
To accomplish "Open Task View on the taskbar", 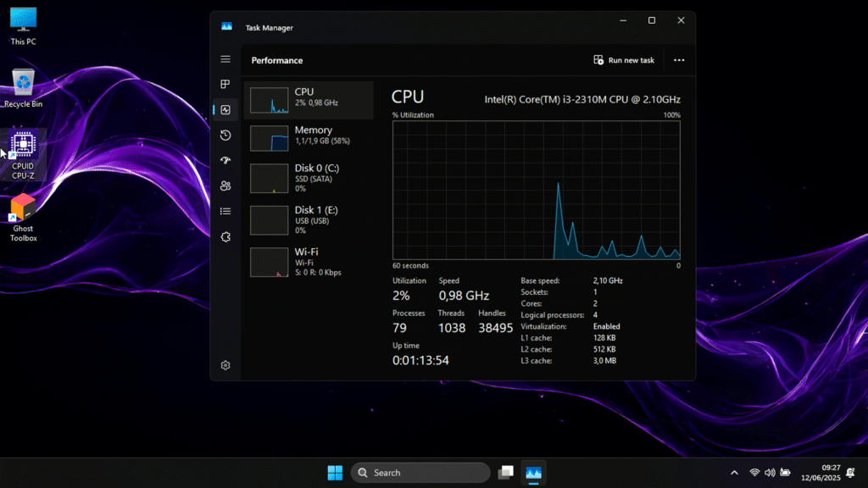I will (506, 473).
